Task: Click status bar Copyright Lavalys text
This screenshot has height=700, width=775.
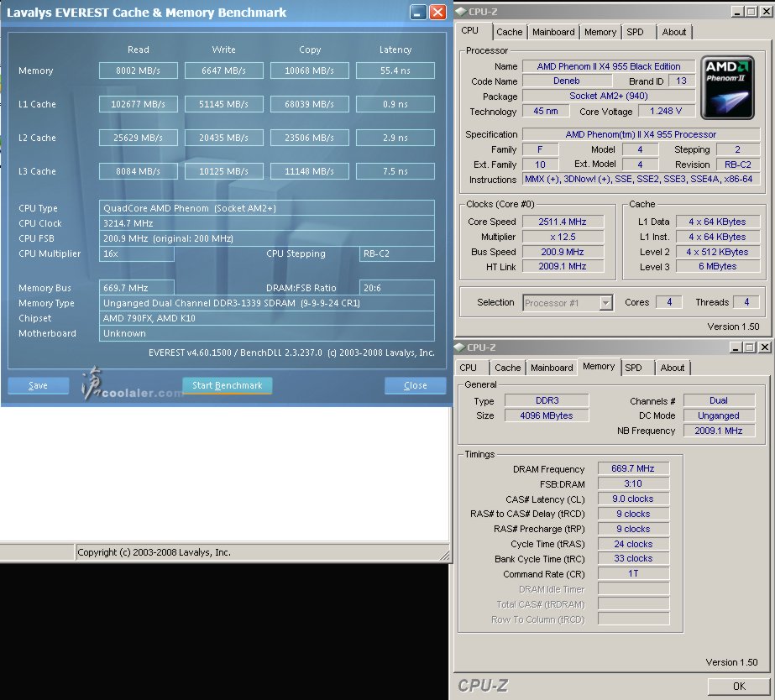Action: pyautogui.click(x=154, y=552)
